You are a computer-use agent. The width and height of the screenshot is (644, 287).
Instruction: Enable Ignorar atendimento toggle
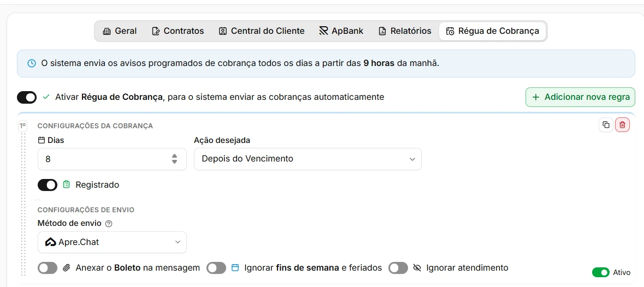[398, 268]
